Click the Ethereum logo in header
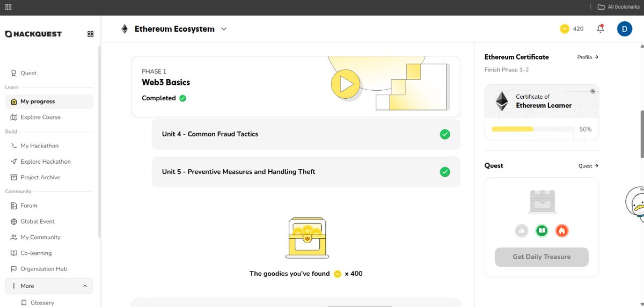 (x=125, y=29)
